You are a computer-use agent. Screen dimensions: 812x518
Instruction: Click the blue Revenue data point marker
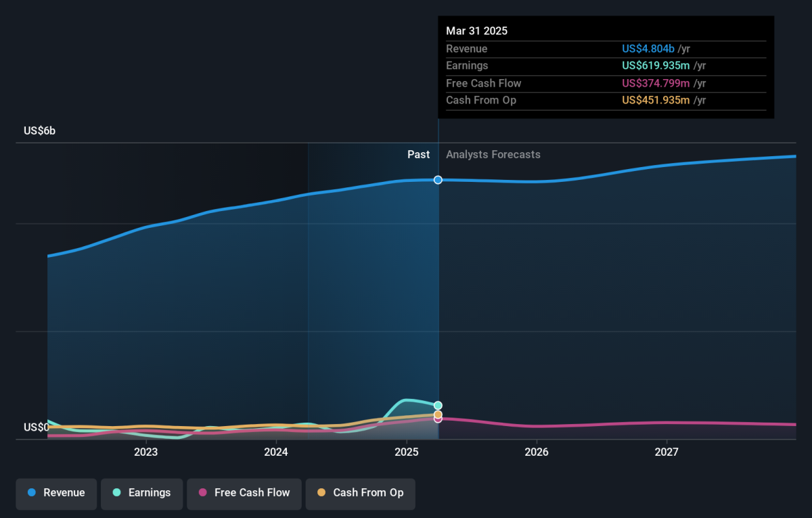(438, 180)
